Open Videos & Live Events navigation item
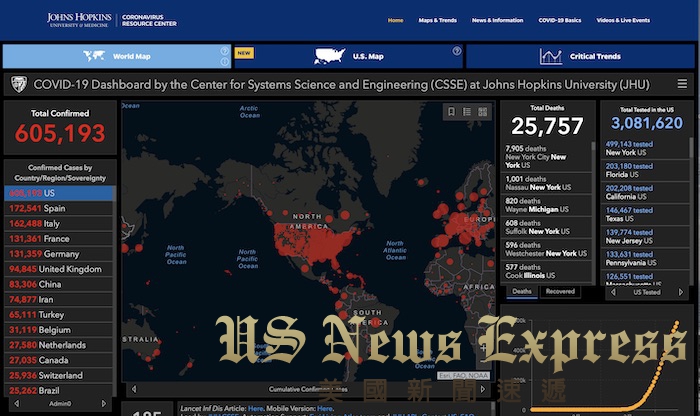This screenshot has width=700, height=416. point(623,20)
